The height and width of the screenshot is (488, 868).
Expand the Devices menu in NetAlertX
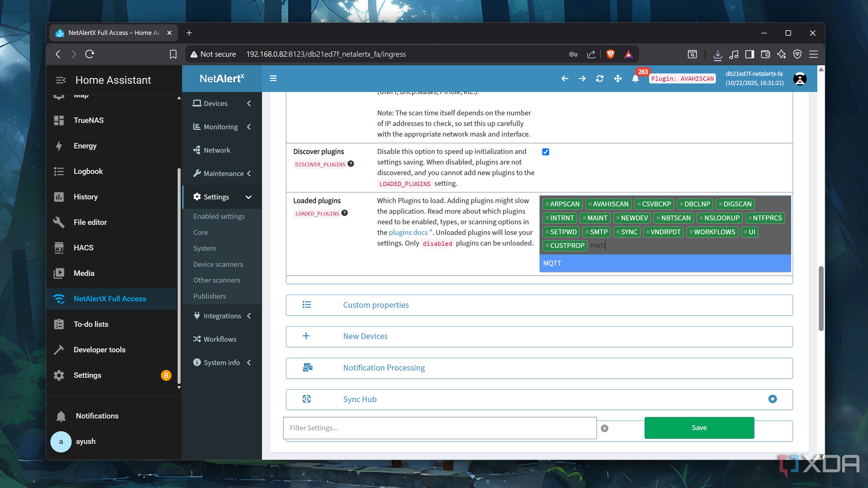(222, 103)
